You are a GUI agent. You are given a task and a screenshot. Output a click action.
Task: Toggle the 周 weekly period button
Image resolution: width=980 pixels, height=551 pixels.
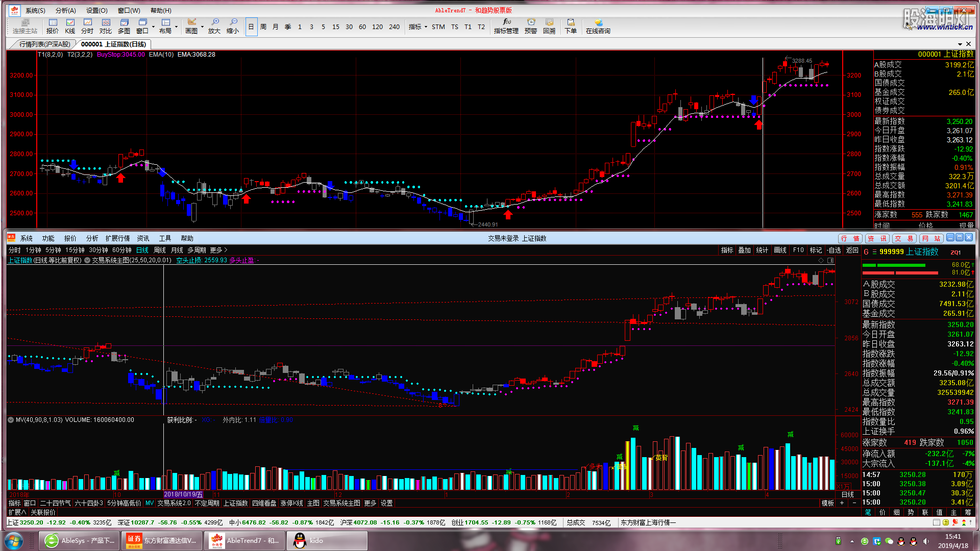263,27
